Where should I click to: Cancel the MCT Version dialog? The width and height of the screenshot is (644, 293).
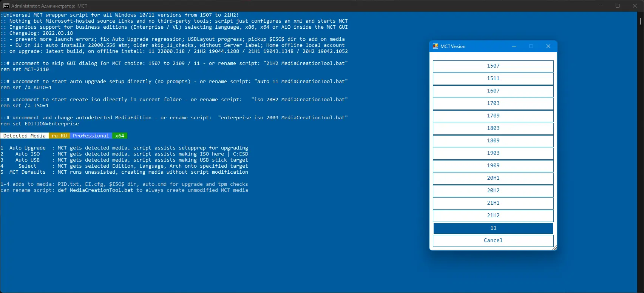point(493,241)
